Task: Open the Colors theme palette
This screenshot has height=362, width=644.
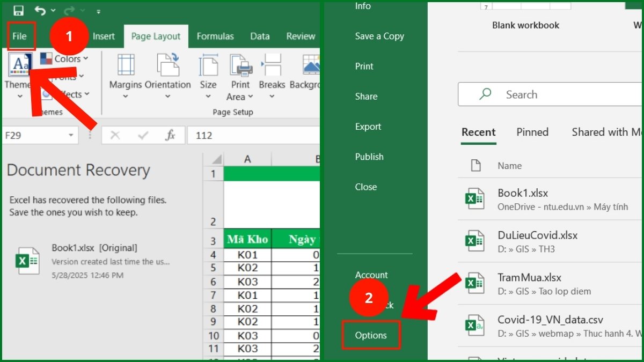Action: tap(66, 58)
